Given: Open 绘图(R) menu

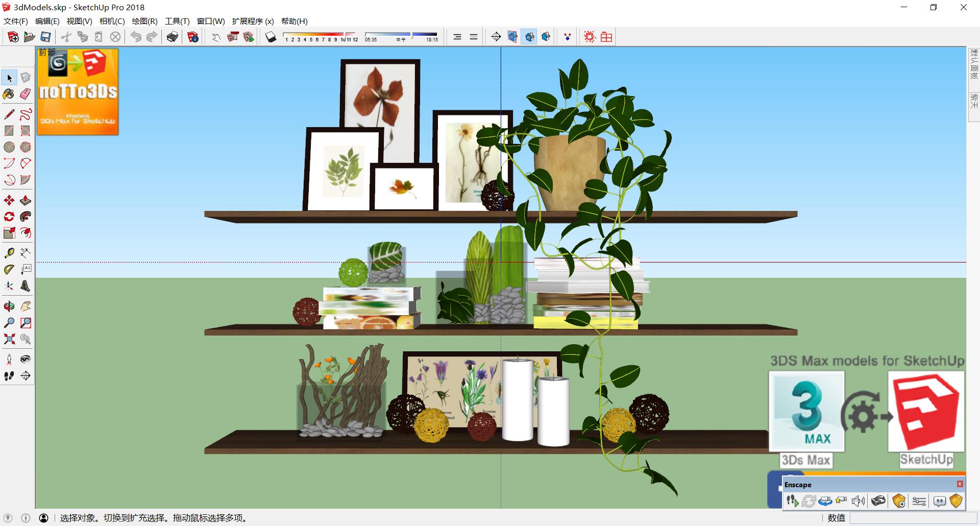Looking at the screenshot, I should [x=144, y=21].
